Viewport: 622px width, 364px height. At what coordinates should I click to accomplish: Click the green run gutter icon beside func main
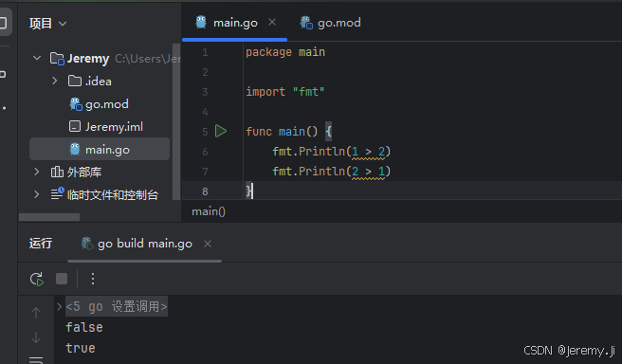point(221,131)
